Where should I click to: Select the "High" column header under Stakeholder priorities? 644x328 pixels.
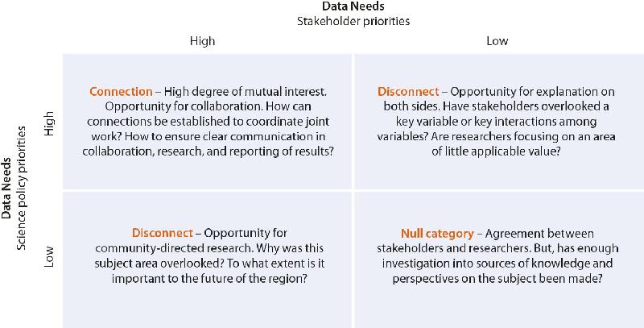202,40
